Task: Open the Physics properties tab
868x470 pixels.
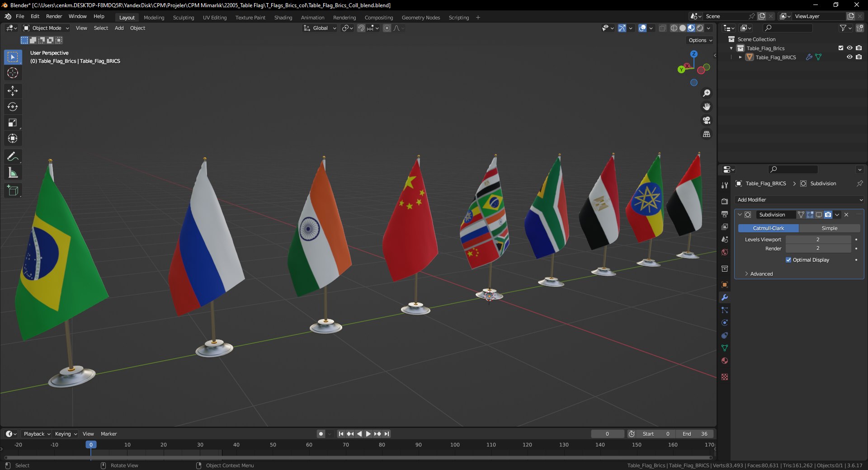Action: [725, 323]
